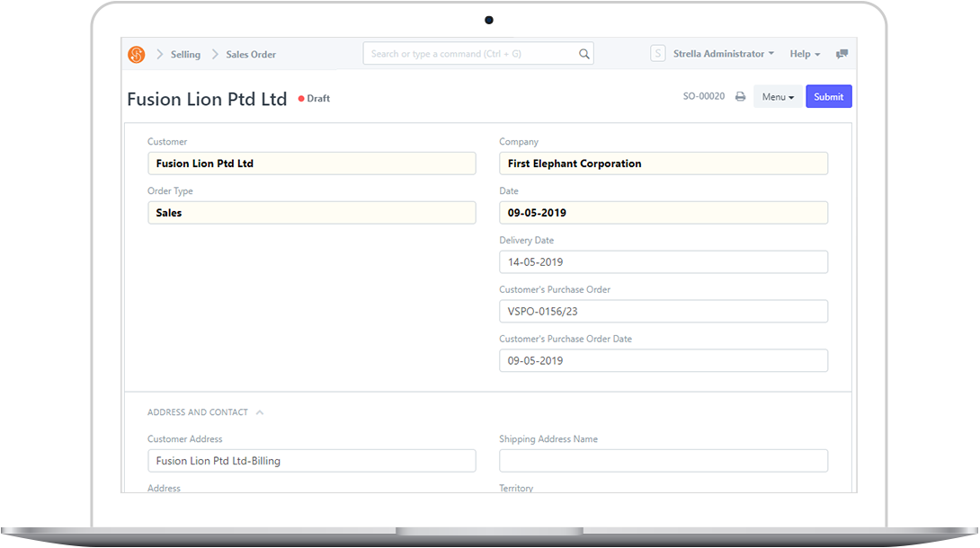980x548 pixels.
Task: Click the Customer's Purchase Order field
Action: coord(663,311)
